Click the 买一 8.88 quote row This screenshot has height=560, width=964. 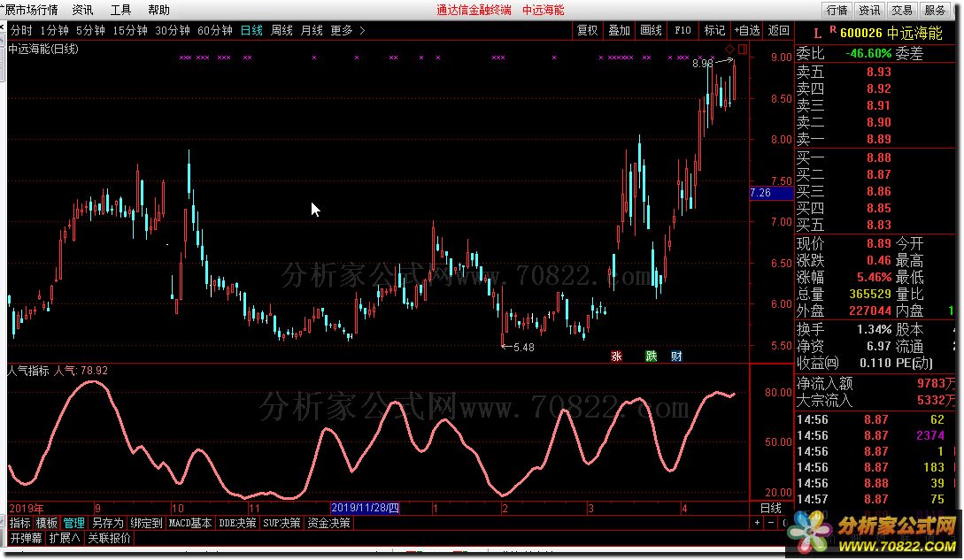tap(875, 158)
